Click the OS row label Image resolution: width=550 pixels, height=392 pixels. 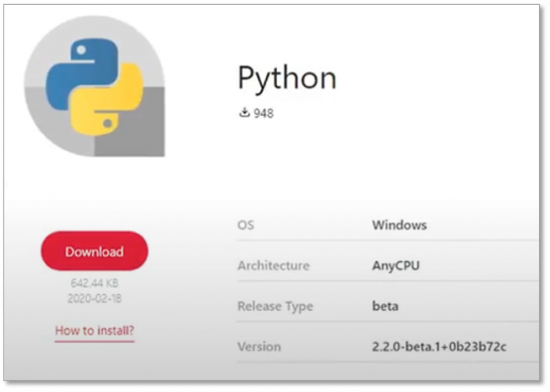(245, 225)
